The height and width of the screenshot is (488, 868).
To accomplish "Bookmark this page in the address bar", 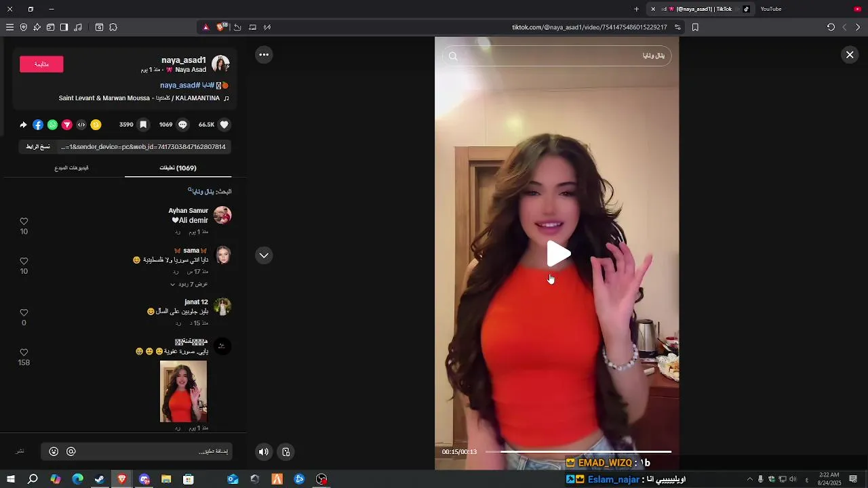I will 695,27.
